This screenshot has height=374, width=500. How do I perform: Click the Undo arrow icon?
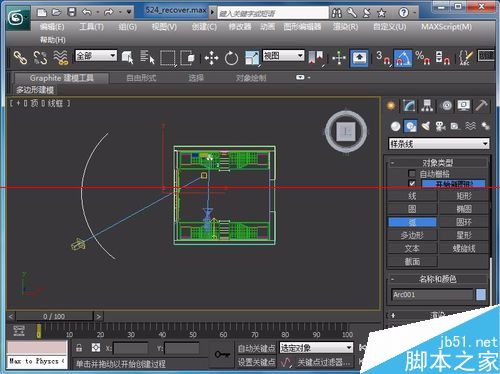(x=87, y=13)
